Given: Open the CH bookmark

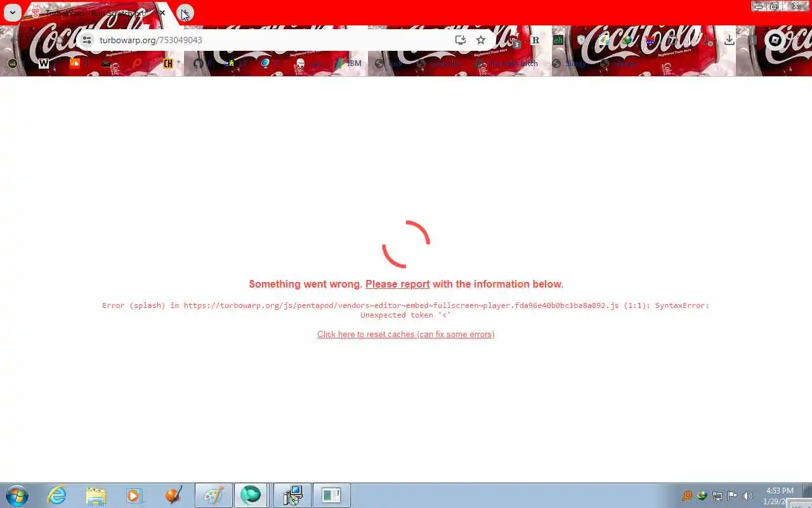Looking at the screenshot, I should click(168, 63).
